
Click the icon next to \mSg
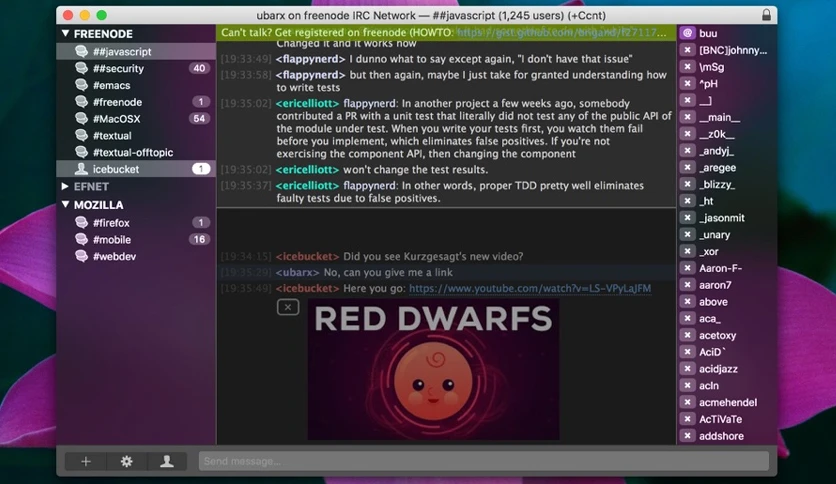point(687,67)
